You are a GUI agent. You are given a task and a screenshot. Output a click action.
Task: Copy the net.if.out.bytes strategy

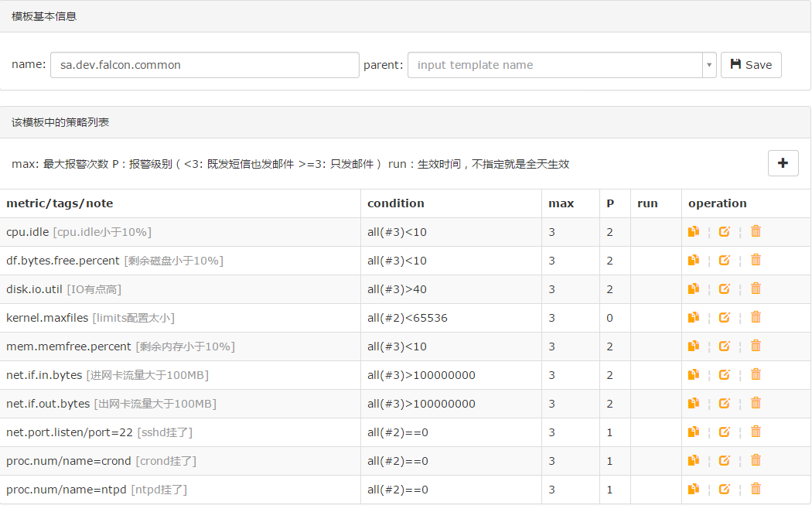[694, 403]
